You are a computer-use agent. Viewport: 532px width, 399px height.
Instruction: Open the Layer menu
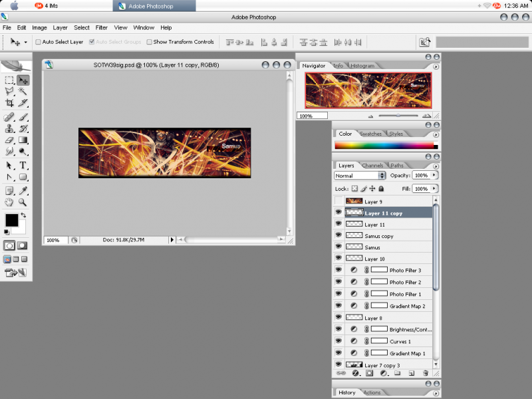(x=60, y=28)
